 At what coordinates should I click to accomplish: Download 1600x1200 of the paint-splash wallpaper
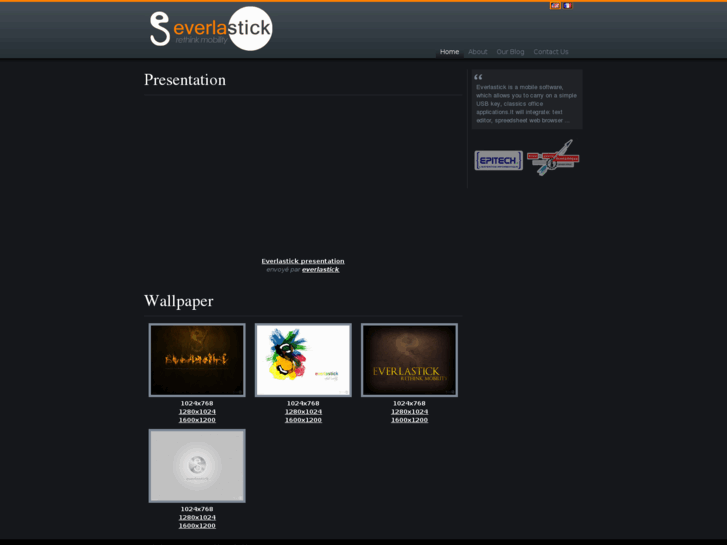tap(303, 420)
